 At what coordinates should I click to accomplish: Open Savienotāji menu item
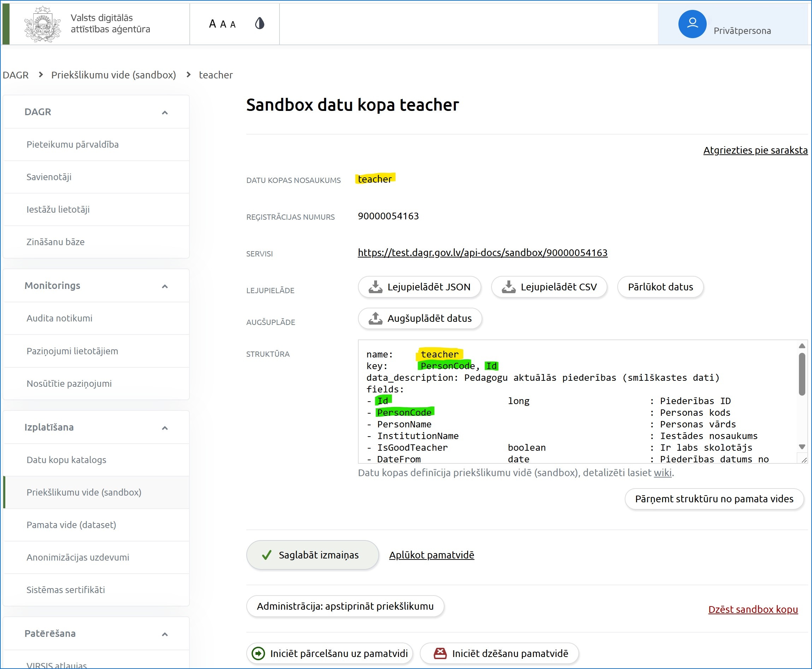[x=96, y=177]
